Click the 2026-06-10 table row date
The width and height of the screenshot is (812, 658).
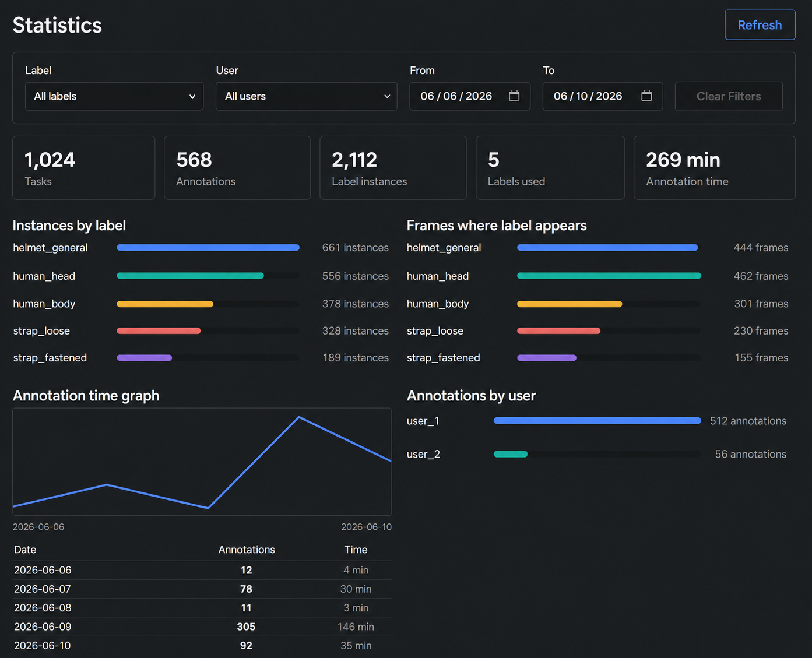tap(43, 645)
